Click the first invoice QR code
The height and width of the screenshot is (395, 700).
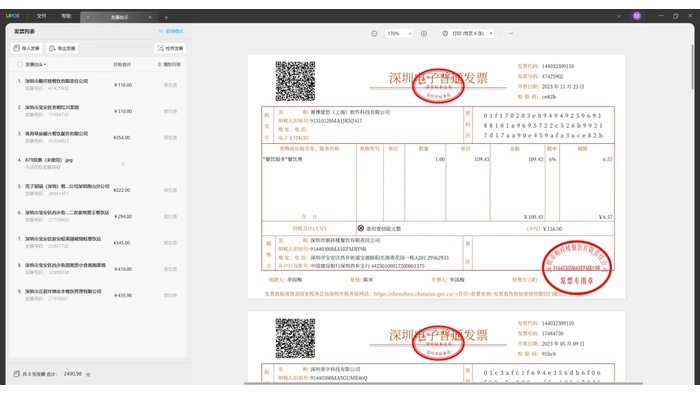[x=295, y=81]
